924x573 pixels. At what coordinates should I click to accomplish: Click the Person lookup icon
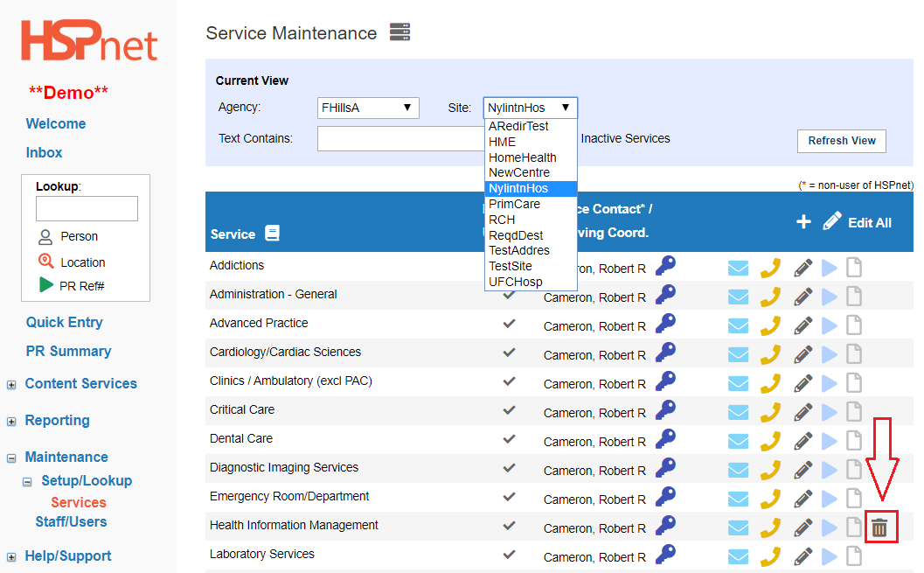(x=45, y=237)
